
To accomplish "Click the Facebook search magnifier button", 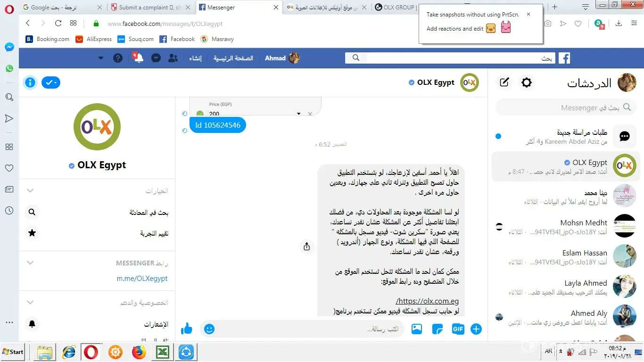I will click(x=356, y=58).
